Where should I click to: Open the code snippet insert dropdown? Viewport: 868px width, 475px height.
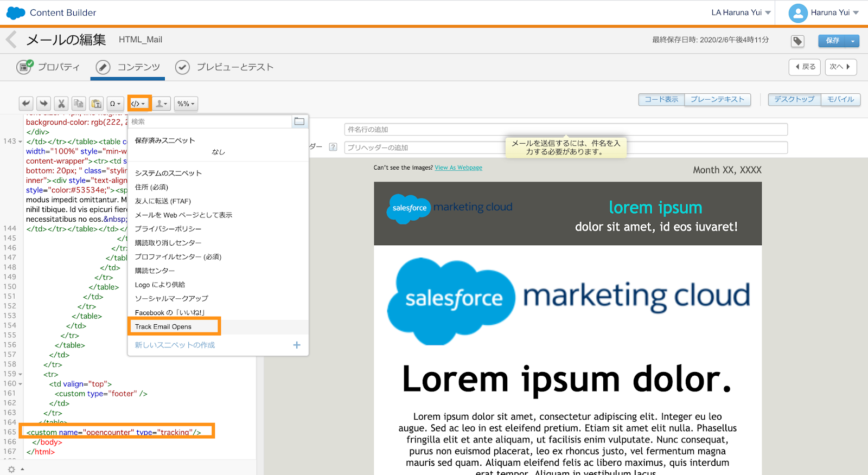(139, 104)
